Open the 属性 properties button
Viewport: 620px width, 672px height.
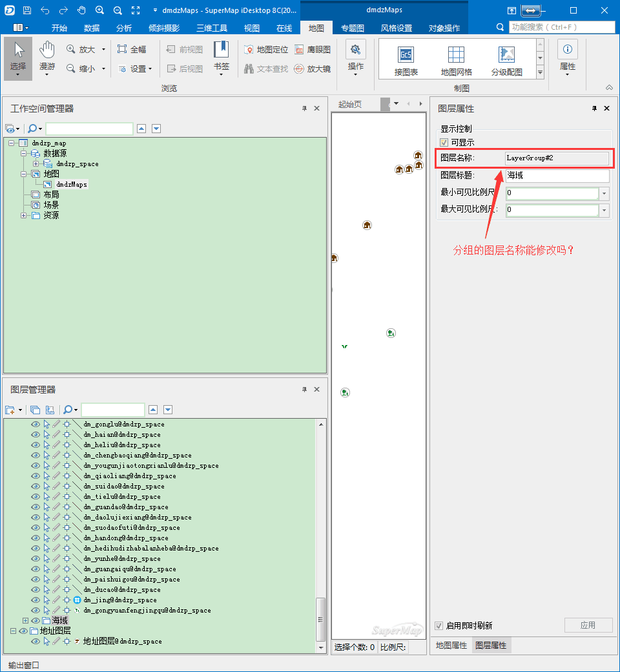click(567, 59)
